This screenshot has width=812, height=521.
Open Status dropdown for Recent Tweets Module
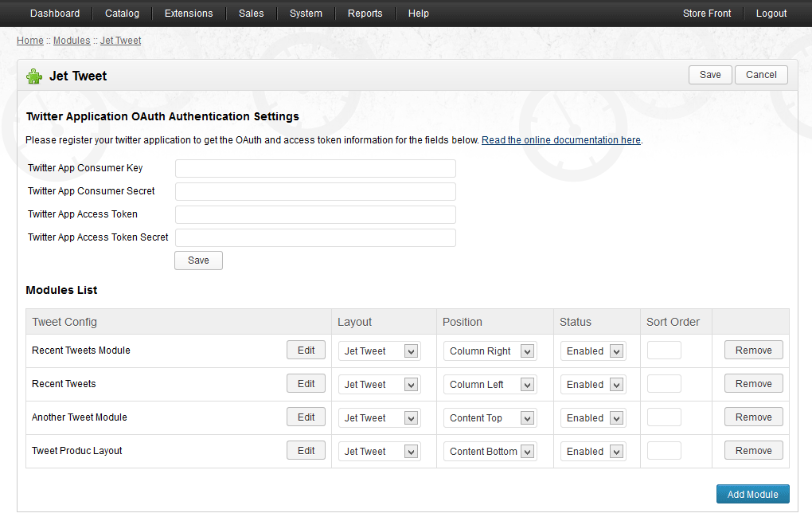[x=593, y=351]
